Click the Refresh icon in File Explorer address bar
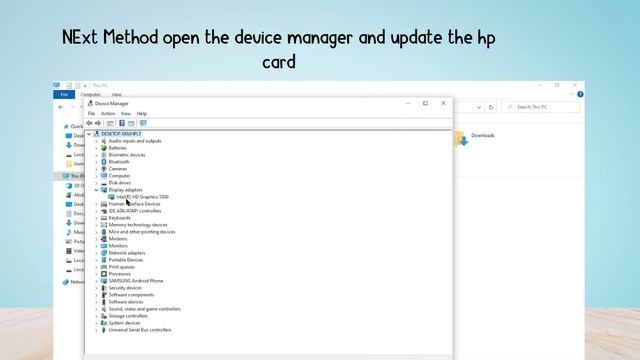This screenshot has width=640, height=360. tap(491, 107)
